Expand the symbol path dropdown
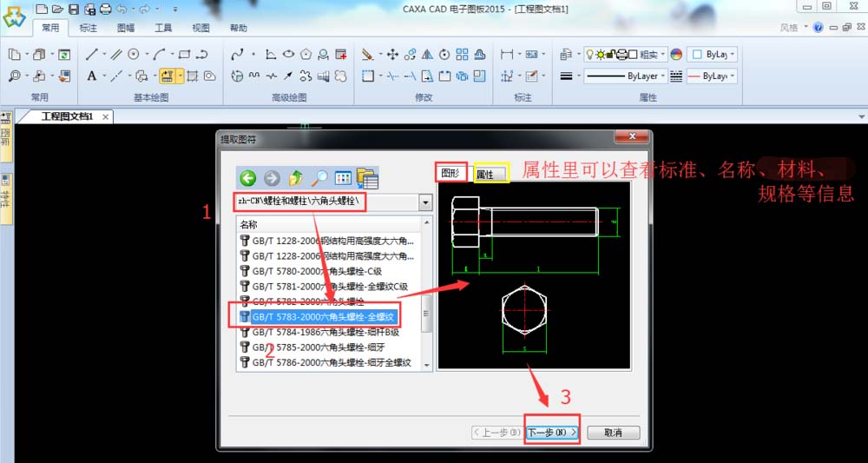Image resolution: width=868 pixels, height=463 pixels. tap(425, 202)
